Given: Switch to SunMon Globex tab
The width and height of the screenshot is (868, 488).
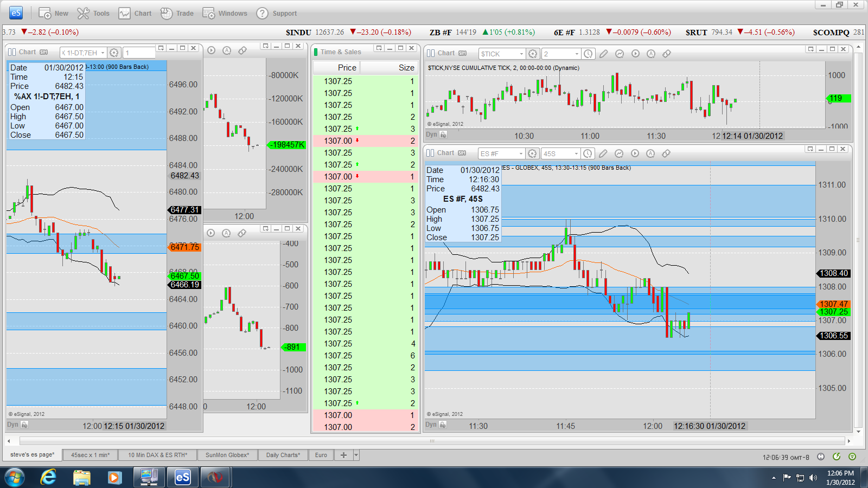Looking at the screenshot, I should coord(227,455).
